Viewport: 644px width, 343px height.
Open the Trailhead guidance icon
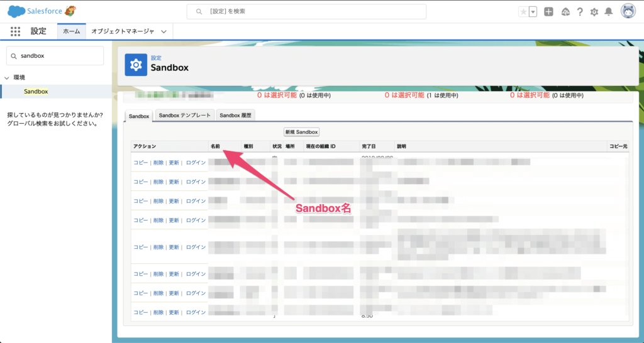coord(564,12)
